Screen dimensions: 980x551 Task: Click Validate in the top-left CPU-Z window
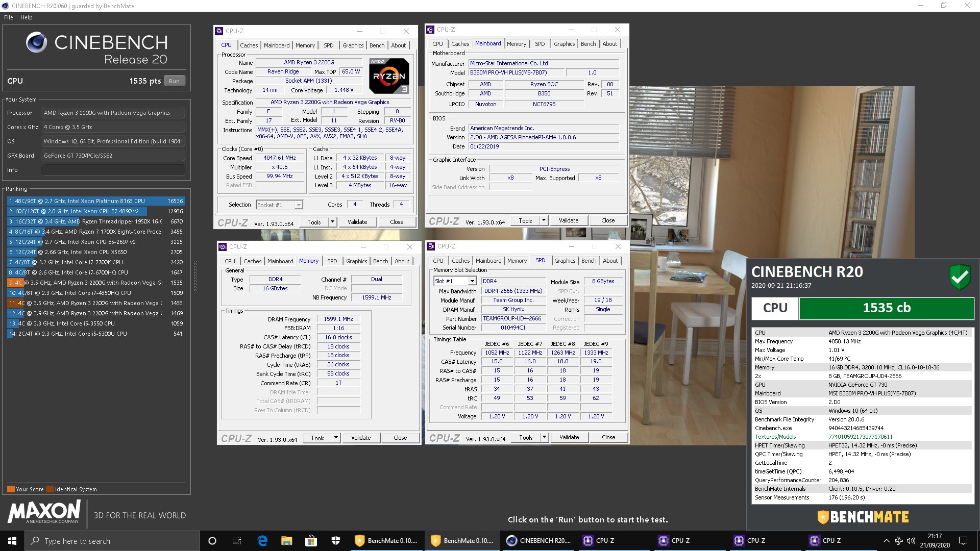tap(357, 222)
